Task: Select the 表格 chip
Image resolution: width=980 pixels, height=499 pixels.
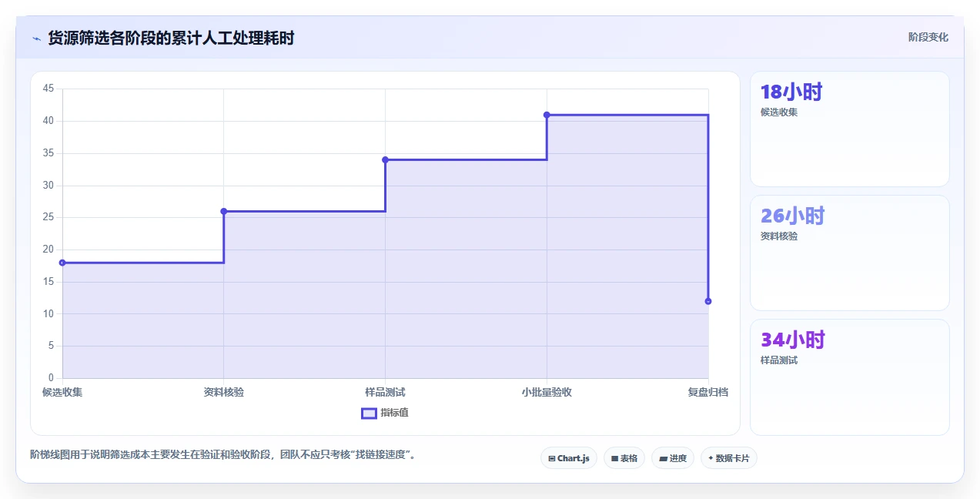Action: point(624,458)
